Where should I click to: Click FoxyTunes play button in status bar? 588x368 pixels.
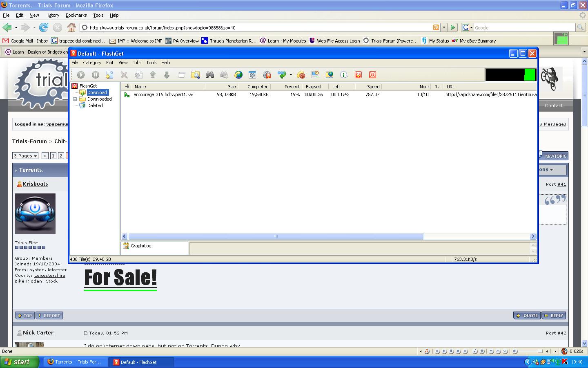[x=444, y=351]
